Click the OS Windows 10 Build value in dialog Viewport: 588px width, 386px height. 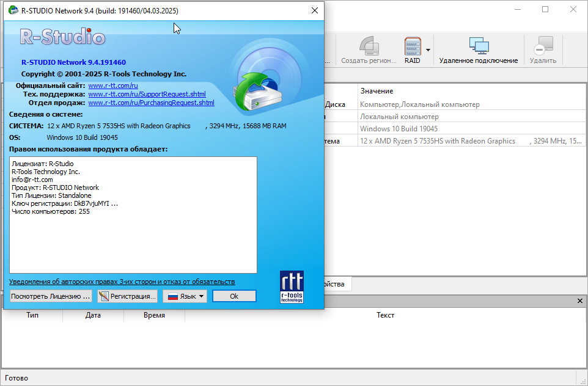pyautogui.click(x=82, y=137)
